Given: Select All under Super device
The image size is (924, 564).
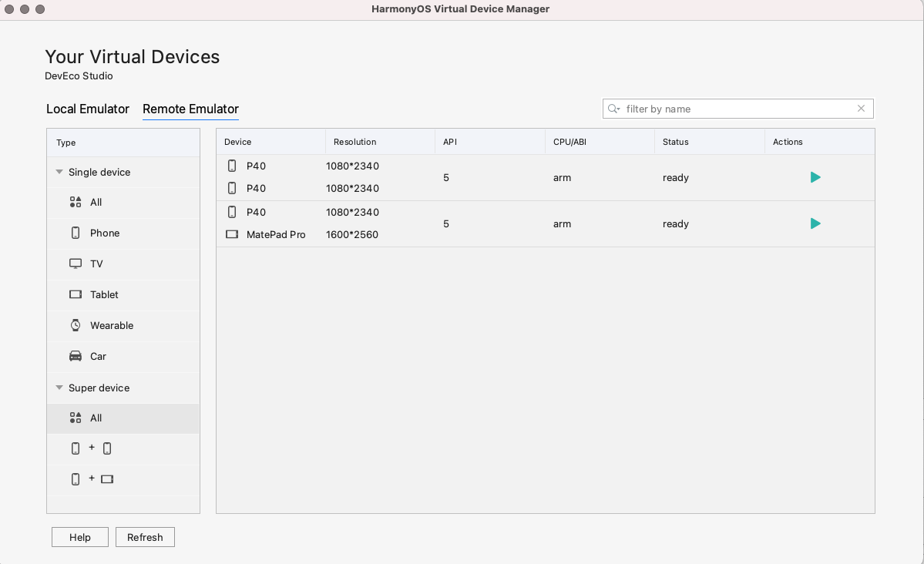Looking at the screenshot, I should [96, 418].
